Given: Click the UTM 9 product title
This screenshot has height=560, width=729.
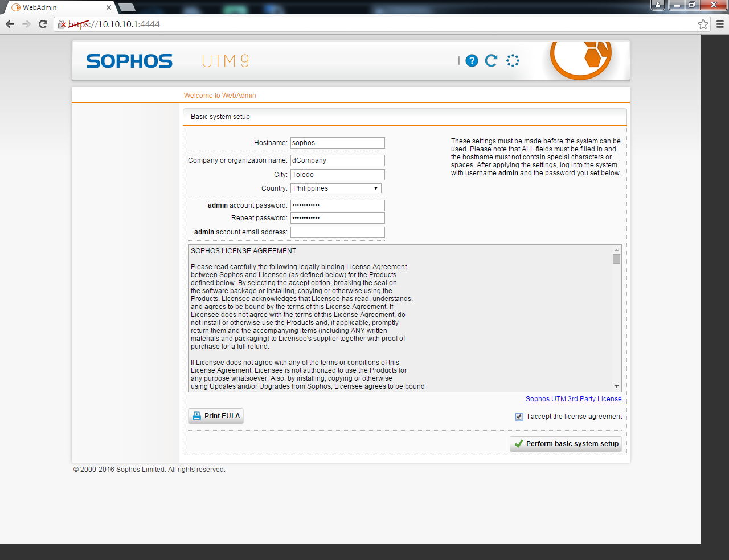Looking at the screenshot, I should [x=226, y=61].
